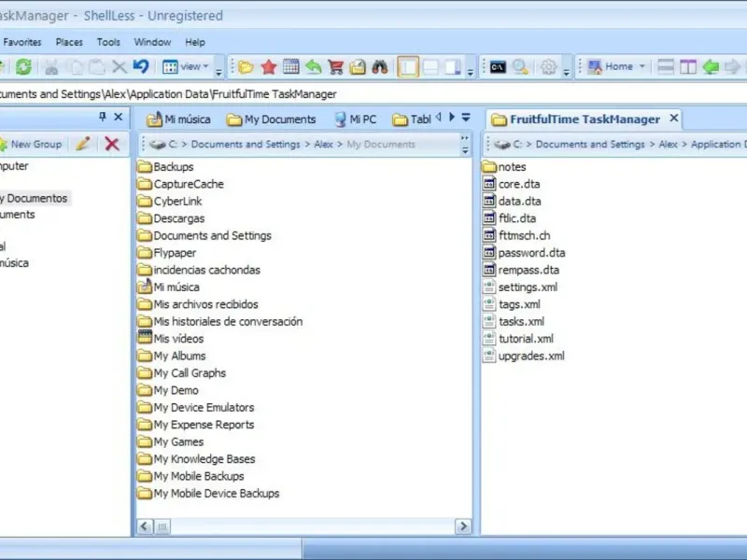
Task: Click the calendar grid toolbar icon
Action: [x=290, y=66]
